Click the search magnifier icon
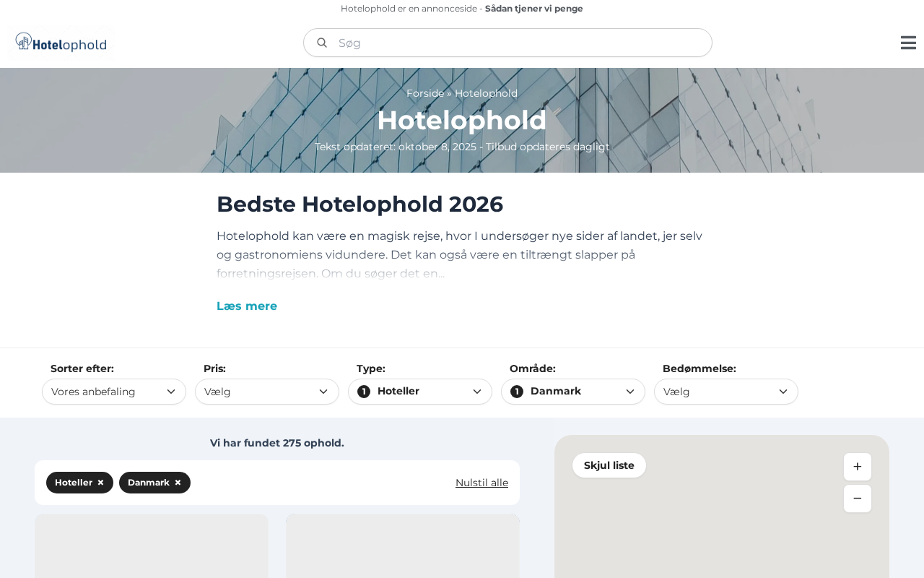Screen dimensions: 924x578 point(322,43)
